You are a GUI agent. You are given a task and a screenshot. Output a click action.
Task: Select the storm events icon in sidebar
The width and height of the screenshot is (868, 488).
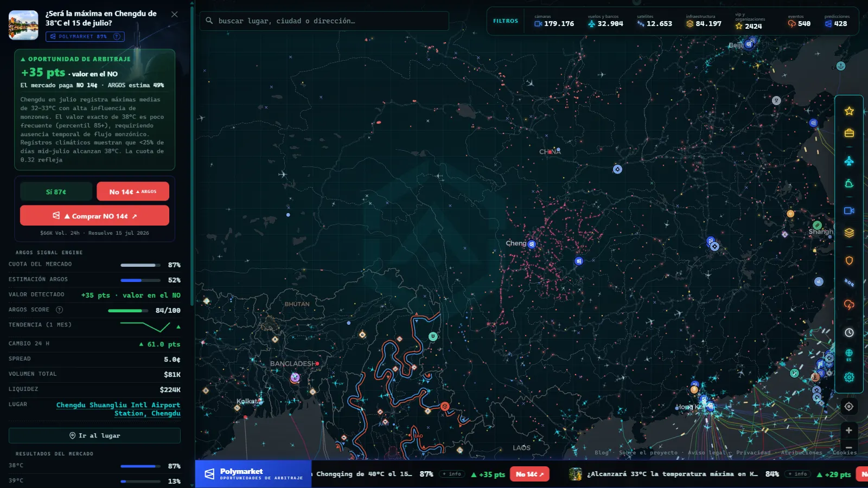[849, 305]
